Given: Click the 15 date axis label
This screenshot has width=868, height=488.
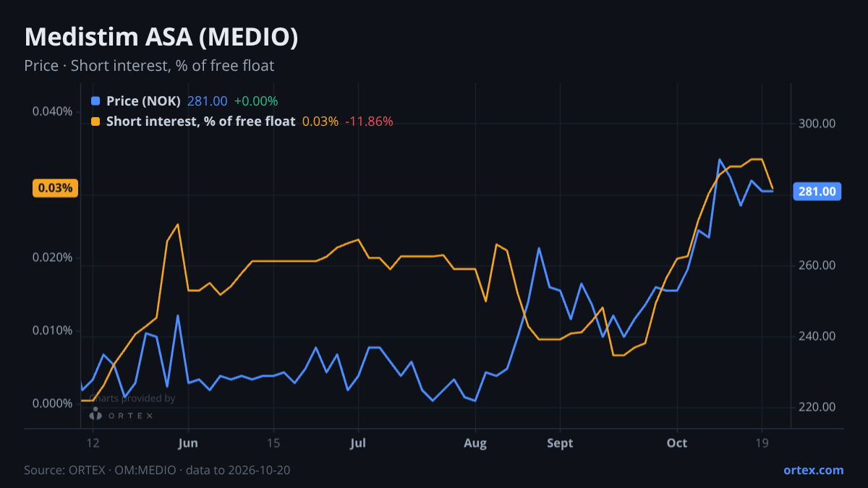Looking at the screenshot, I should [273, 442].
